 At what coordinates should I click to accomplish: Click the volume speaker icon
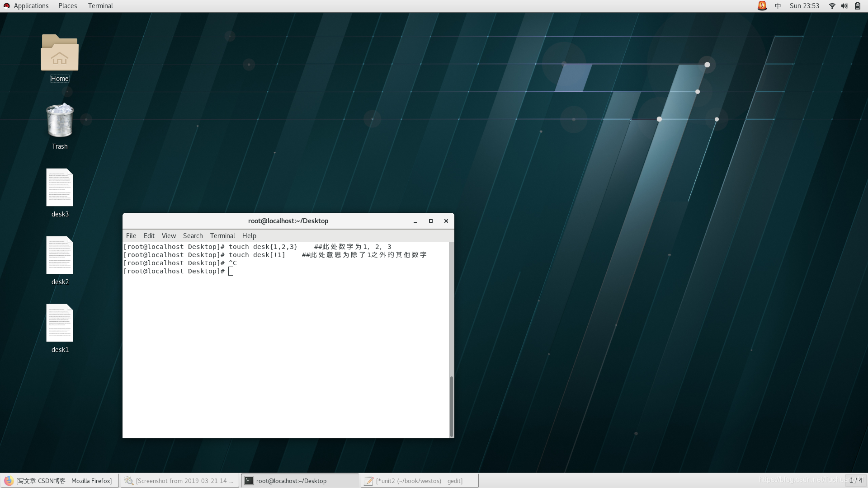coord(844,6)
